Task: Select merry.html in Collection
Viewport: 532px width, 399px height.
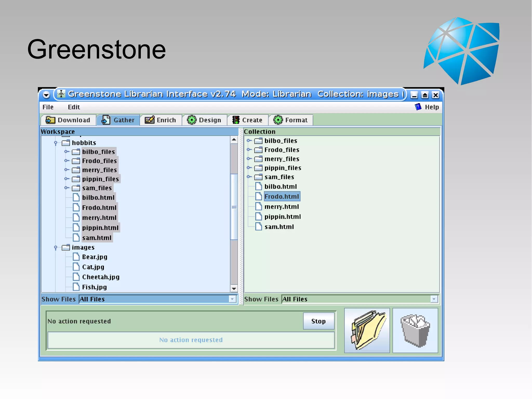Action: click(282, 207)
